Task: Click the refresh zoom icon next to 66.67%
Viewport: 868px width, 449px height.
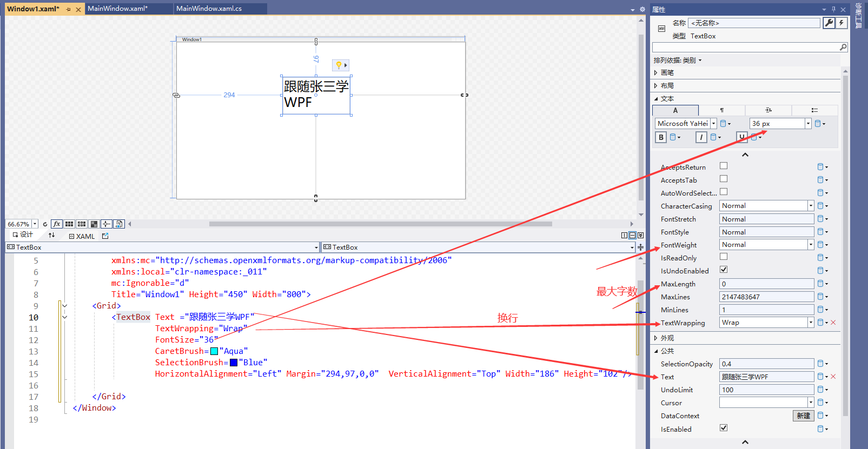Action: (45, 224)
